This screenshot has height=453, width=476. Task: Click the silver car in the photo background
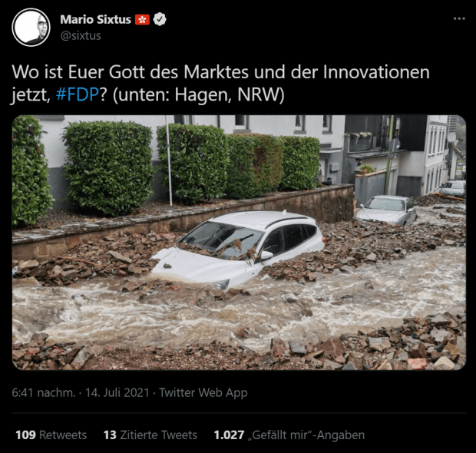(x=386, y=210)
